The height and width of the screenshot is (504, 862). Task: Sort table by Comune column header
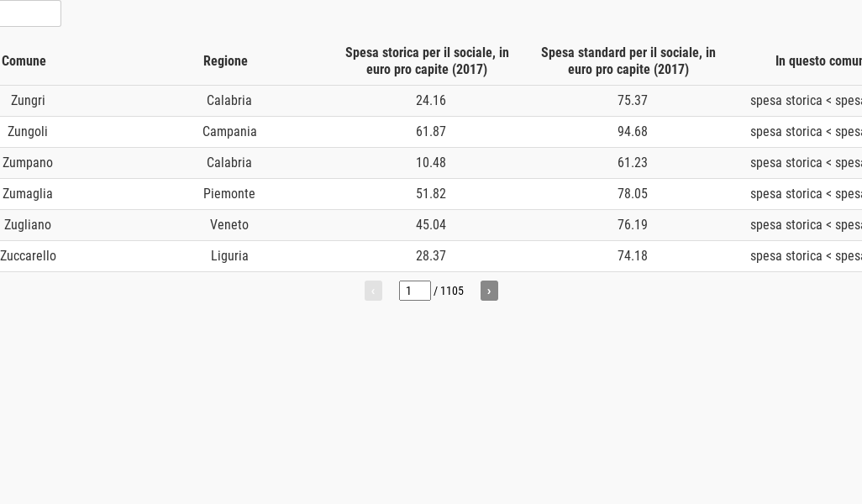(x=24, y=61)
